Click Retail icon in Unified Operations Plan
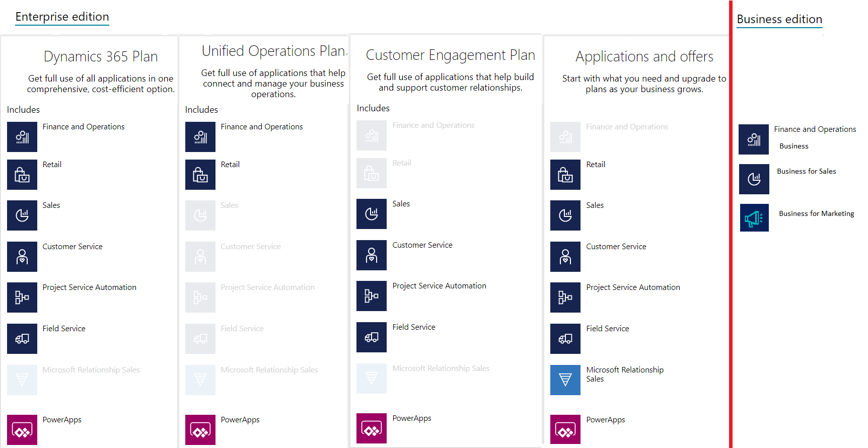 [x=200, y=175]
